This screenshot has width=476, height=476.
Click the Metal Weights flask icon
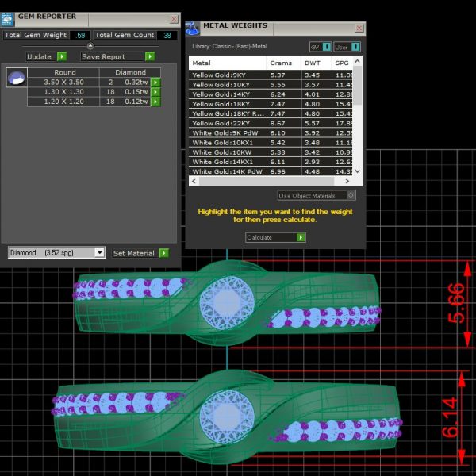(193, 29)
